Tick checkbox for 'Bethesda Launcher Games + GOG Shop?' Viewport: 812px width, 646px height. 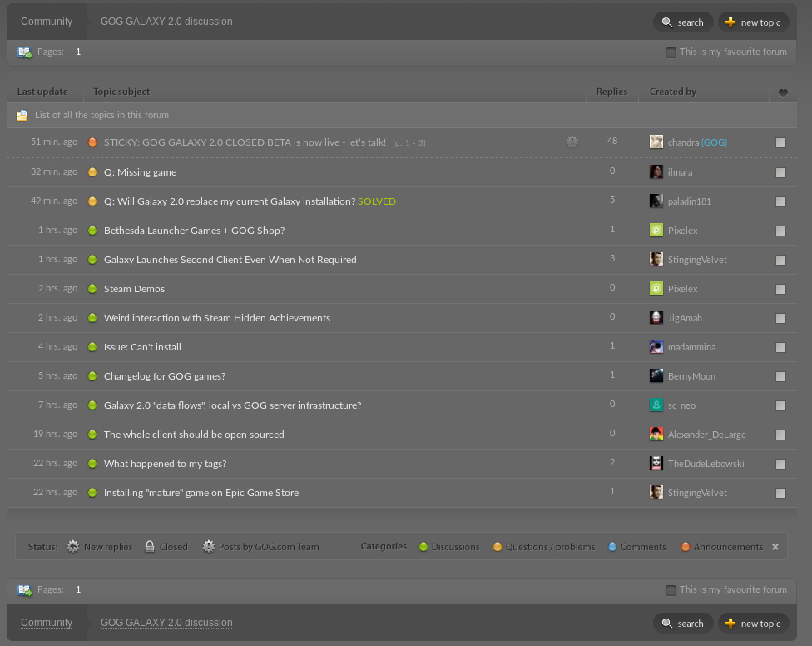click(780, 231)
